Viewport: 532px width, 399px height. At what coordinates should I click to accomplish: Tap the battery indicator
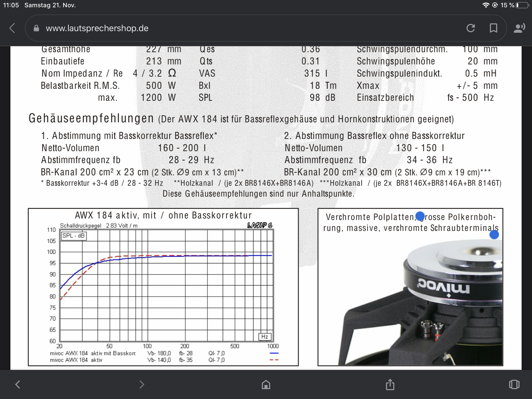(x=523, y=5)
